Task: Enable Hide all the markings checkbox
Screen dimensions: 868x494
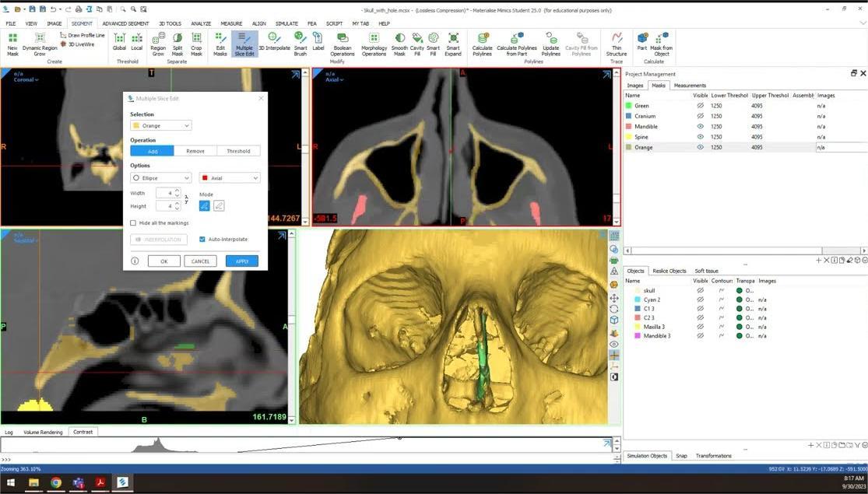Action: (134, 223)
